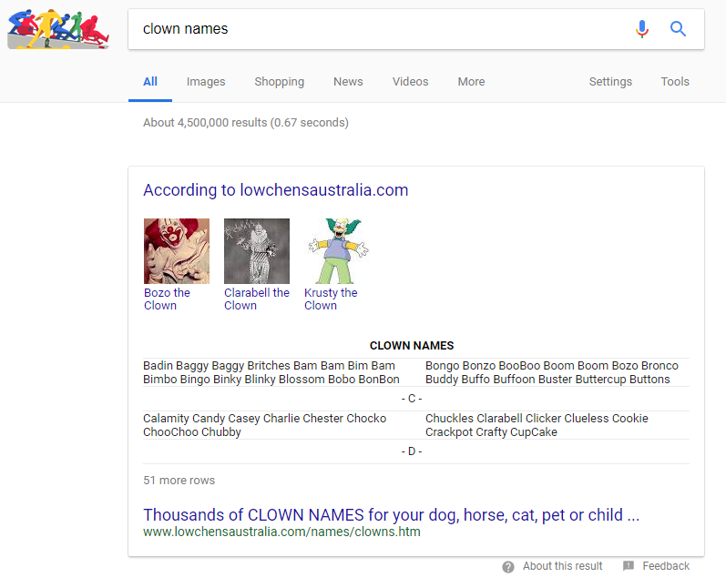Viewport: 726px width, 588px height.
Task: Click the blue magnifier search button
Action: pyautogui.click(x=678, y=29)
